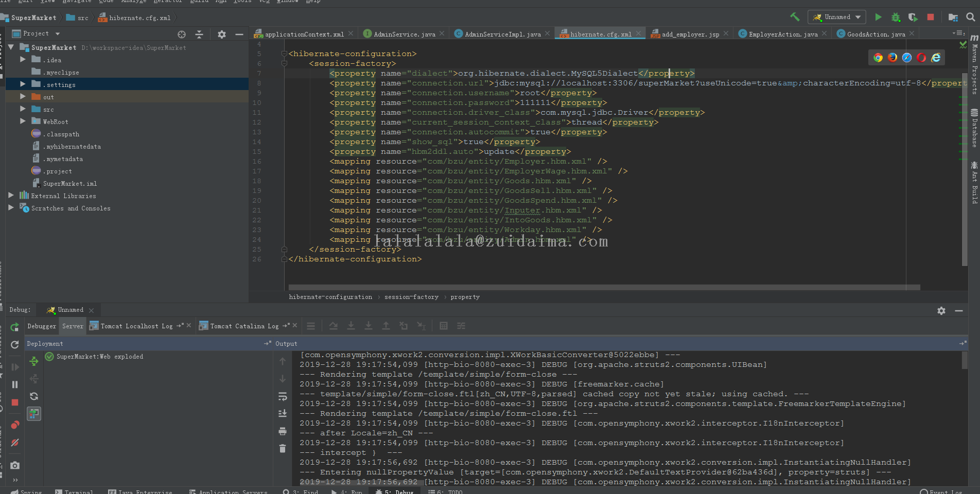Toggle Mute Breakpoints icon
The height and width of the screenshot is (494, 980).
click(x=15, y=443)
